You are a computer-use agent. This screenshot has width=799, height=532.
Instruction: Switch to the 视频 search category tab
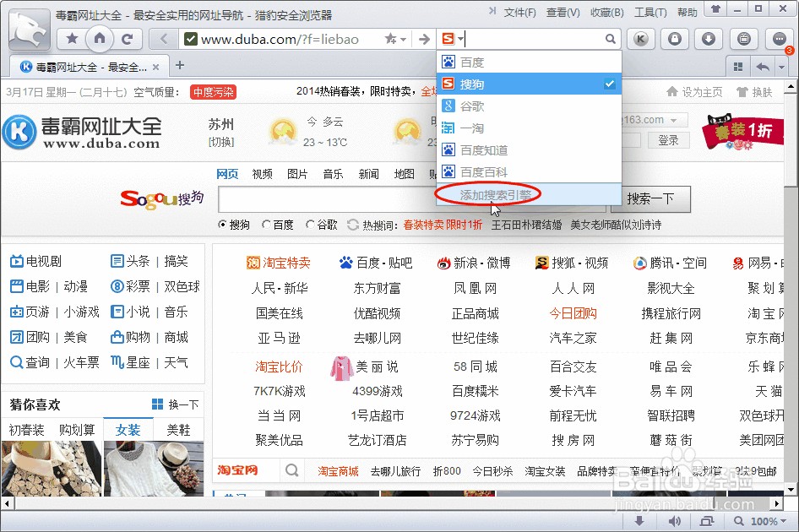pos(262,173)
